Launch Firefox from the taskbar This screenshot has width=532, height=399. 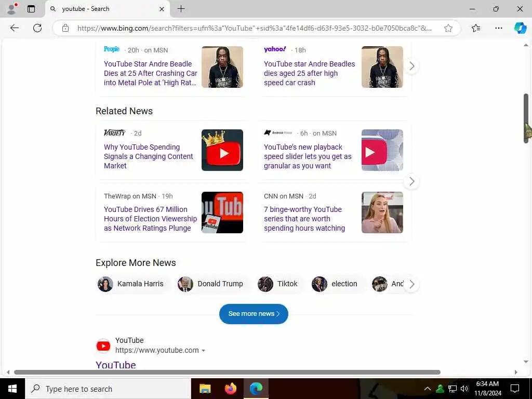(x=231, y=389)
